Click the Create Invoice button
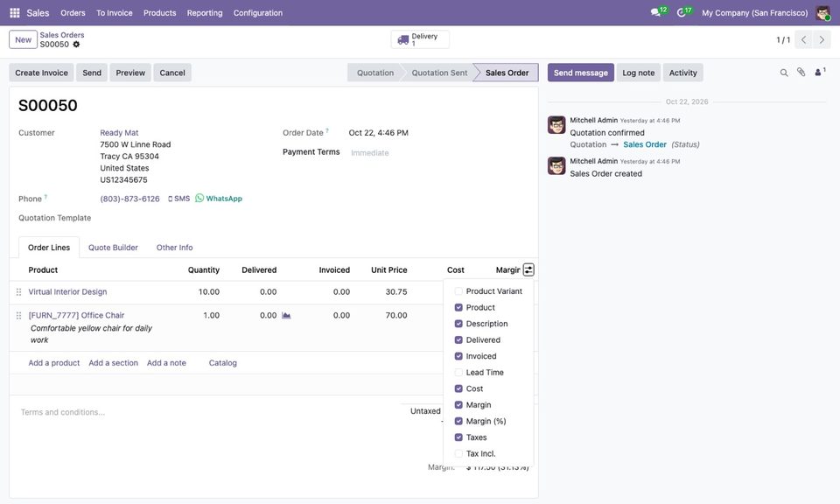840x504 pixels. [x=41, y=73]
